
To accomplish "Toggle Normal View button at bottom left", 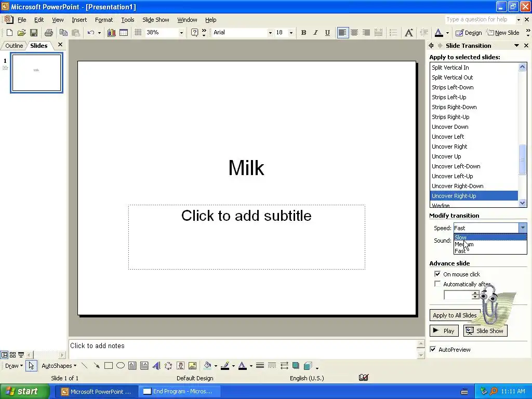I will 4,355.
